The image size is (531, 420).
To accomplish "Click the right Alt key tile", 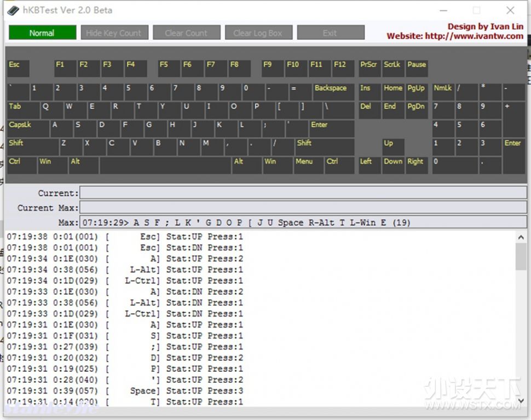I will click(x=247, y=165).
